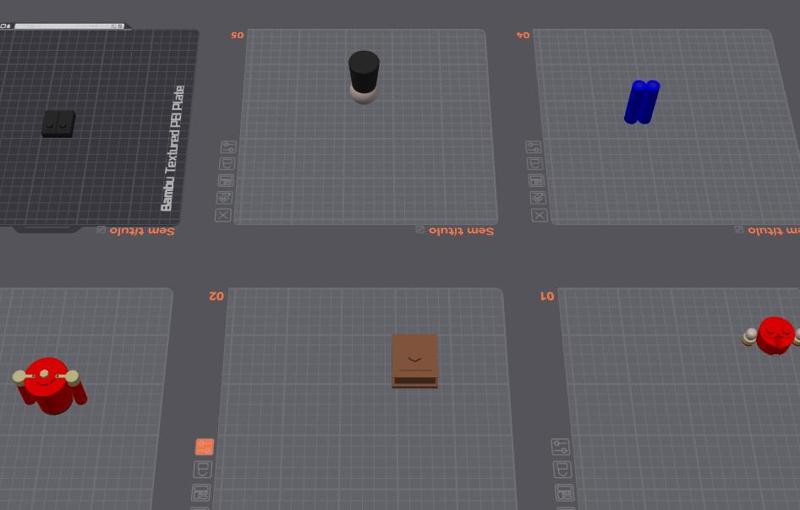This screenshot has width=800, height=510.
Task: Click the plate number label 05
Action: [x=237, y=35]
